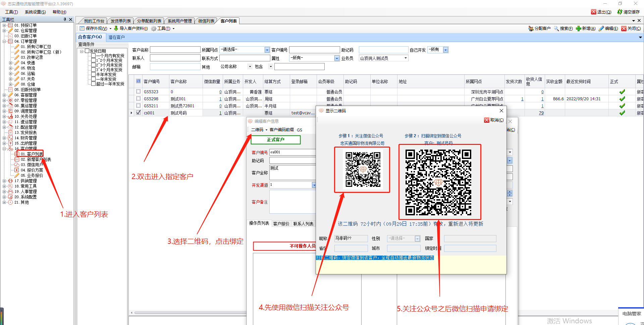Click the 编辑 pencil icon
Image resolution: width=644 pixels, height=325 pixels.
(x=601, y=29)
